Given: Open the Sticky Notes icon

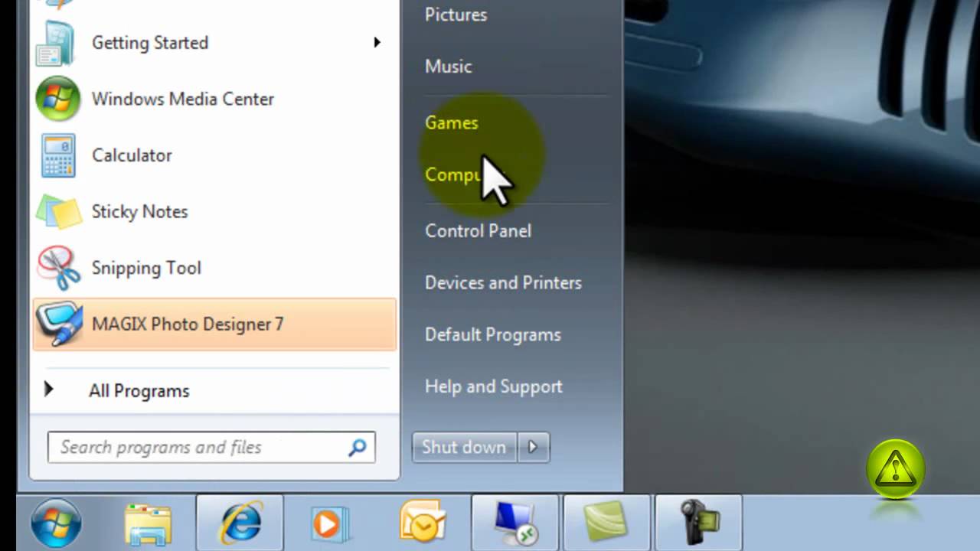Looking at the screenshot, I should click(x=59, y=212).
